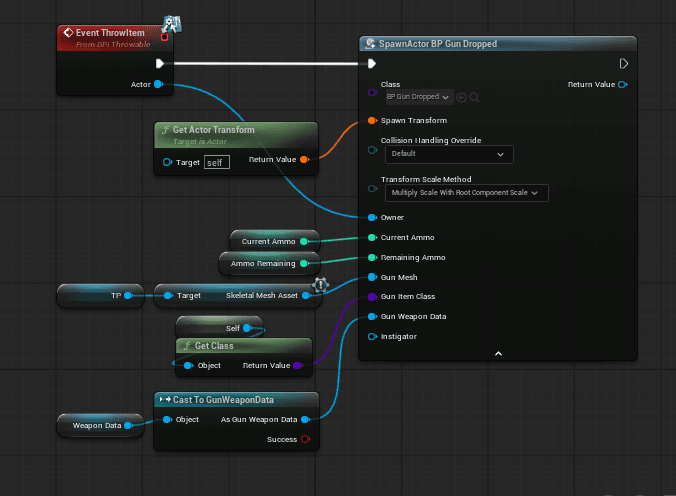Screen dimensions: 676x496
Task: Click the Event ThrowItem interface icon
Action: [172, 24]
